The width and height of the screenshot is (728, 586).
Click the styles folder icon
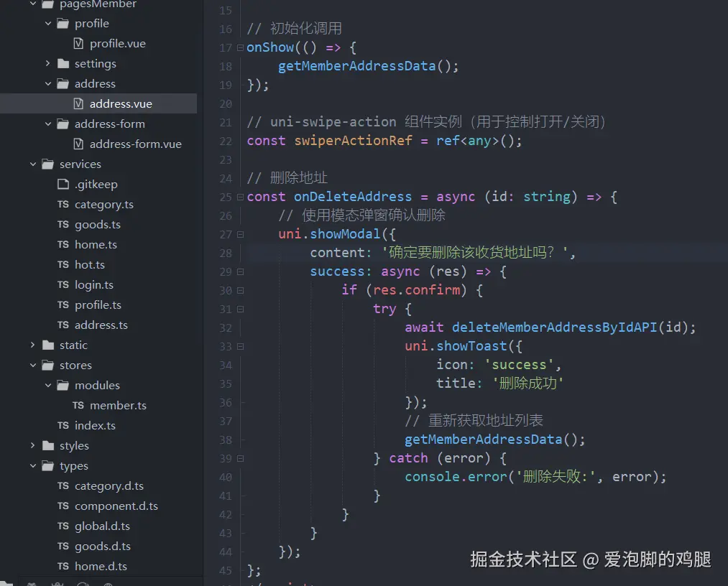pos(48,445)
